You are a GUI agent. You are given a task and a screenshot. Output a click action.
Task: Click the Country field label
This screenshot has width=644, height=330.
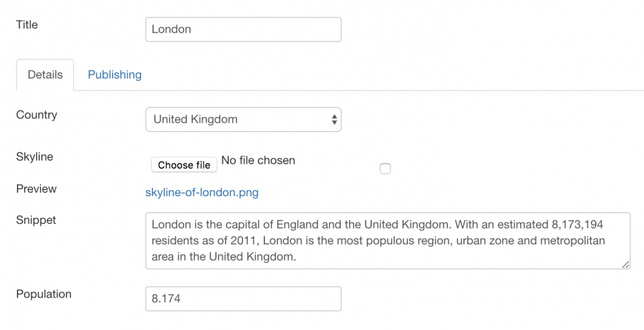tap(37, 115)
